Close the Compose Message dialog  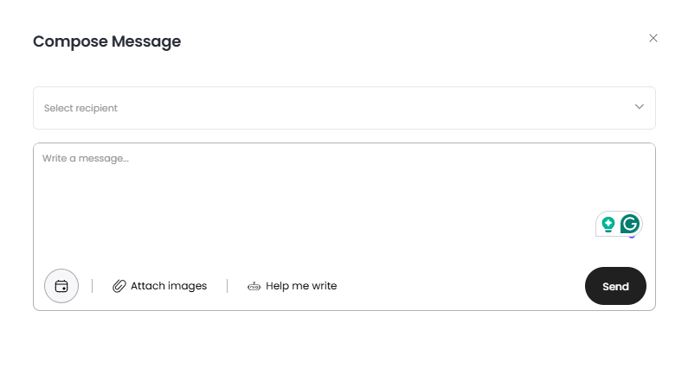(x=653, y=38)
